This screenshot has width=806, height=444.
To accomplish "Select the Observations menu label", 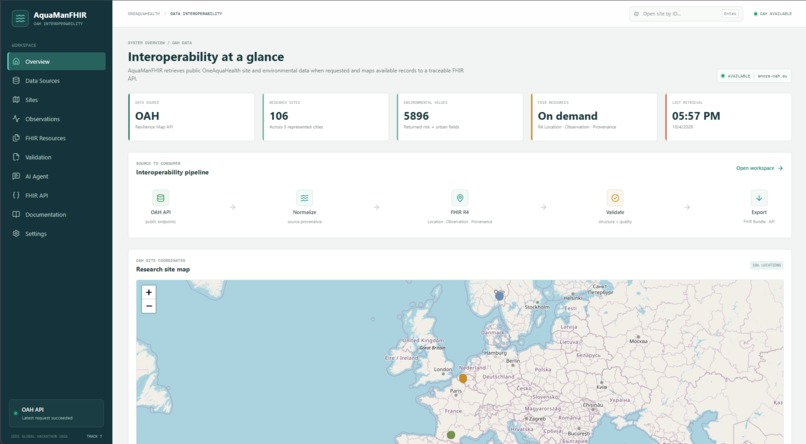I will click(x=43, y=119).
